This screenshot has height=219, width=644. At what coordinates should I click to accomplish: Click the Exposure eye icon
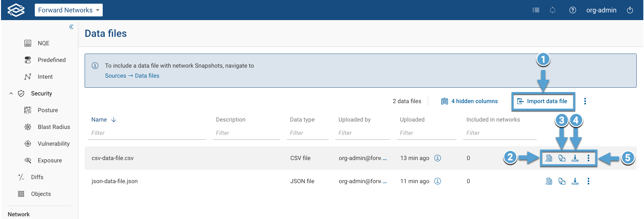(28, 160)
